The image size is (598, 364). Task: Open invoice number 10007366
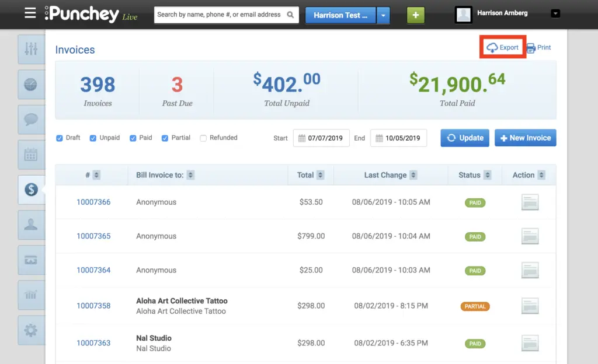93,202
